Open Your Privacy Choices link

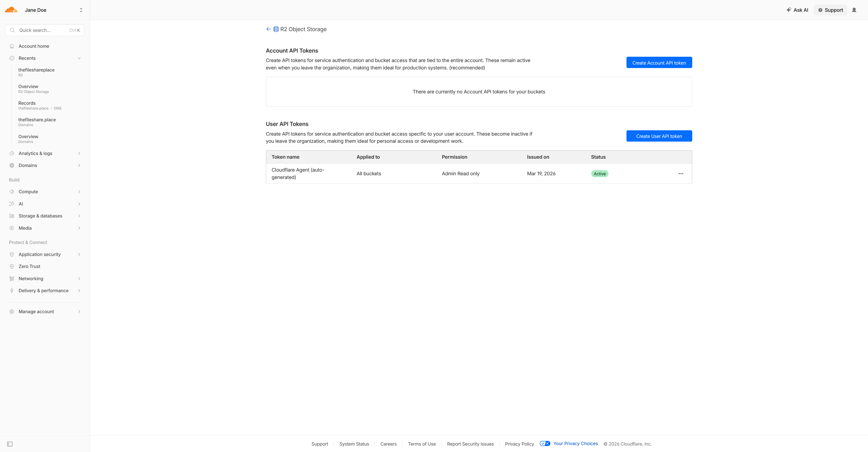[576, 443]
